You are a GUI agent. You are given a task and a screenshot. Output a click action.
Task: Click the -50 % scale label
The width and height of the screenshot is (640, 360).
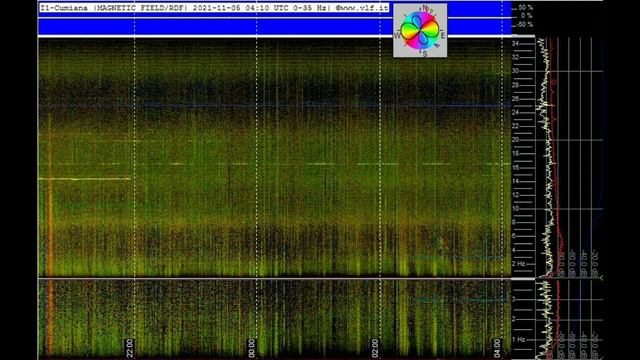point(525,24)
